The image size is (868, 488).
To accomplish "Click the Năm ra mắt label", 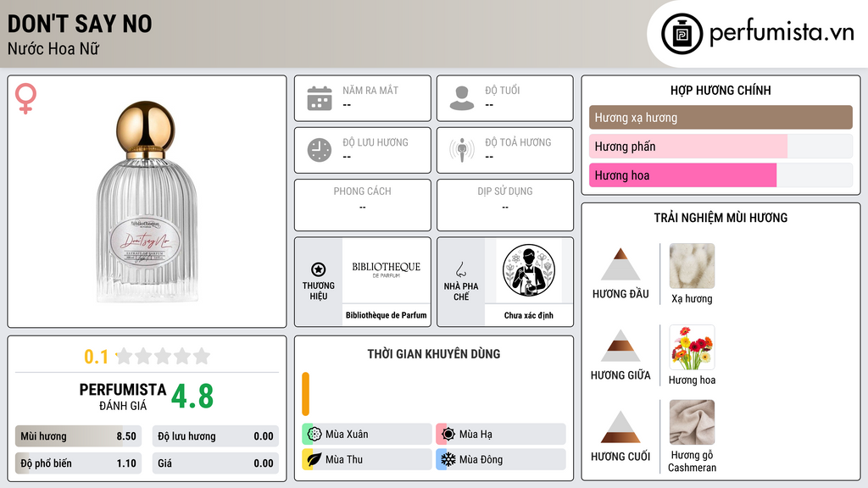I will [x=370, y=90].
